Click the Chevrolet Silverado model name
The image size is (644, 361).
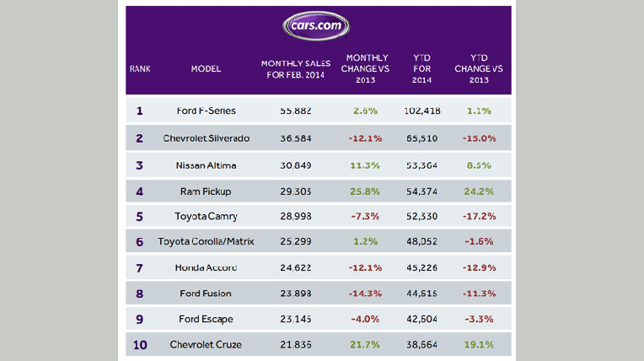pos(207,138)
